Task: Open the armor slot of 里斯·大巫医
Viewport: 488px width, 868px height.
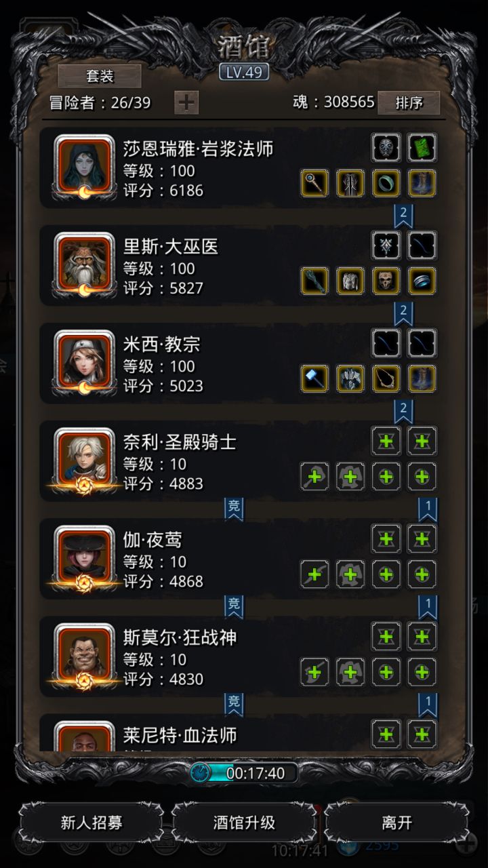Action: [x=350, y=281]
